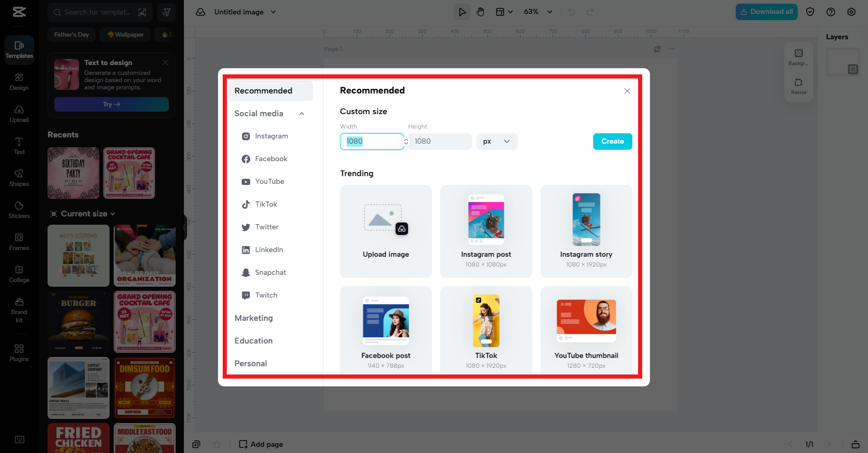The image size is (868, 453).
Task: Choose the Upload image card
Action: [386, 231]
